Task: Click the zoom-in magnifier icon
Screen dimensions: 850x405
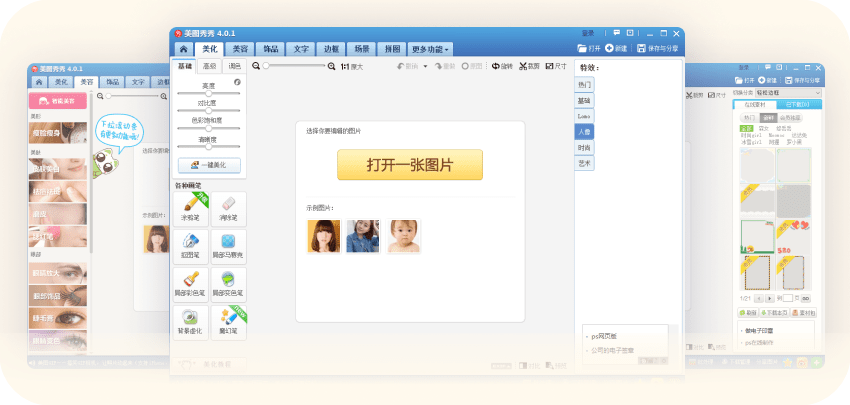Action: coord(332,66)
